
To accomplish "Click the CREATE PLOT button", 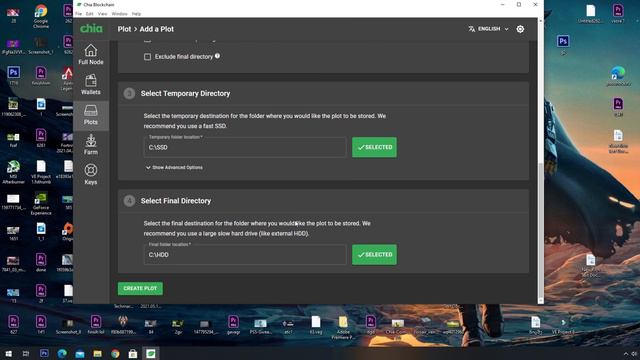I will click(140, 288).
